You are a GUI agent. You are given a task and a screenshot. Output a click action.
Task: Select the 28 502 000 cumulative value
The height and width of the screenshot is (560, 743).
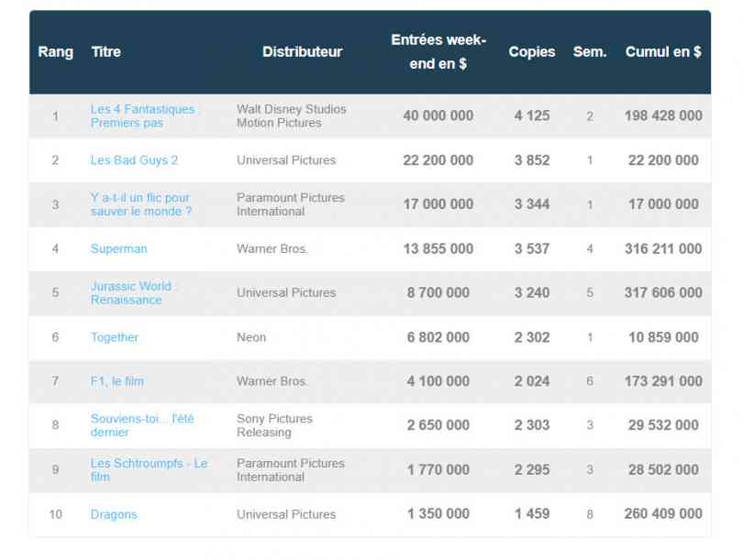[663, 470]
